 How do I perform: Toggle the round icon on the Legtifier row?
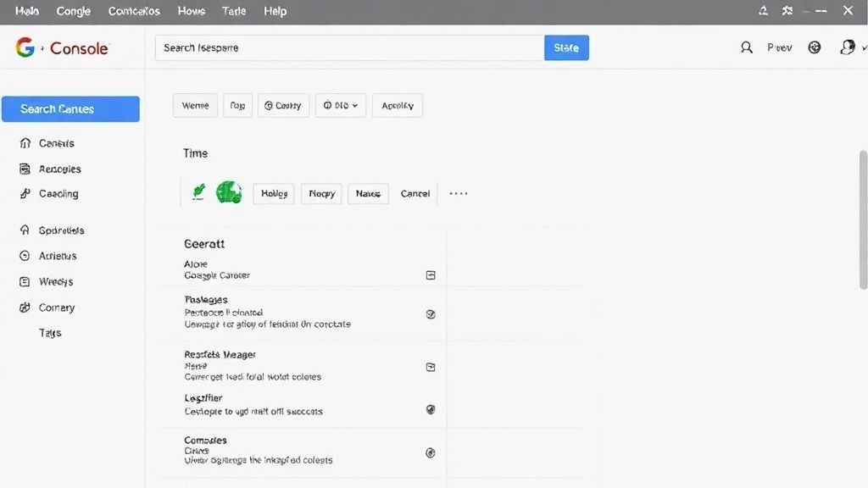pyautogui.click(x=431, y=409)
